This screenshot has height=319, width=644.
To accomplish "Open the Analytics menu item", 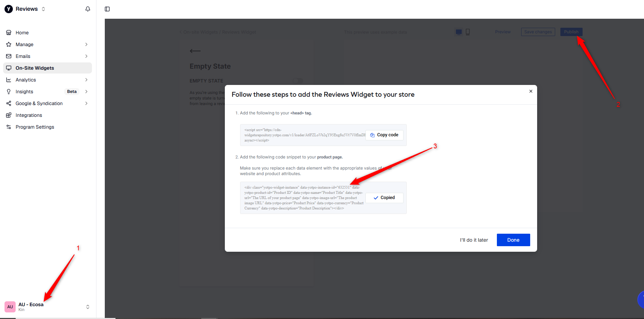I will [x=48, y=80].
